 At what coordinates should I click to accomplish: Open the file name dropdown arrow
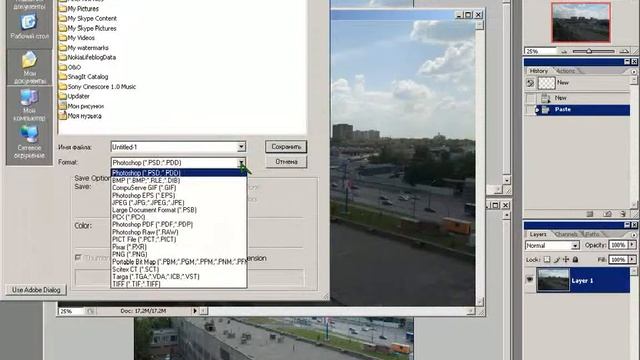click(241, 147)
